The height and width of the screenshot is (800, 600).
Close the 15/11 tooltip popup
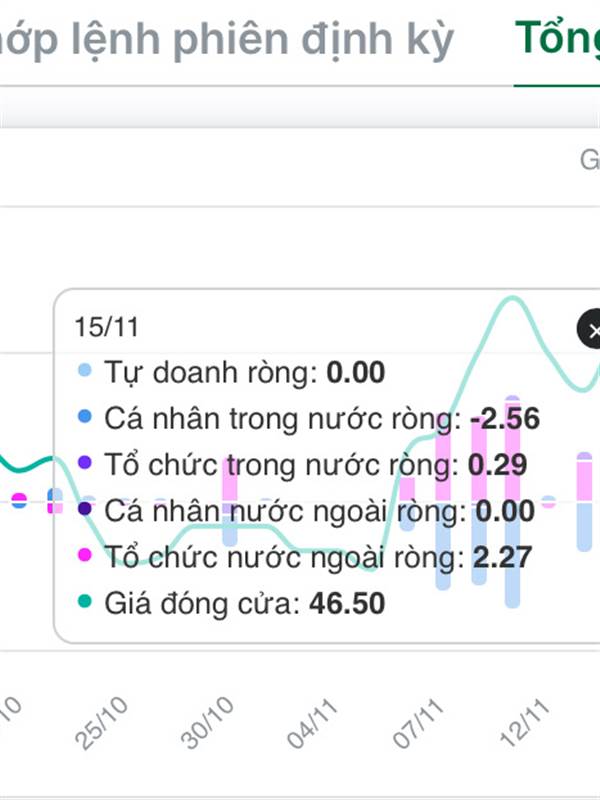[590, 329]
